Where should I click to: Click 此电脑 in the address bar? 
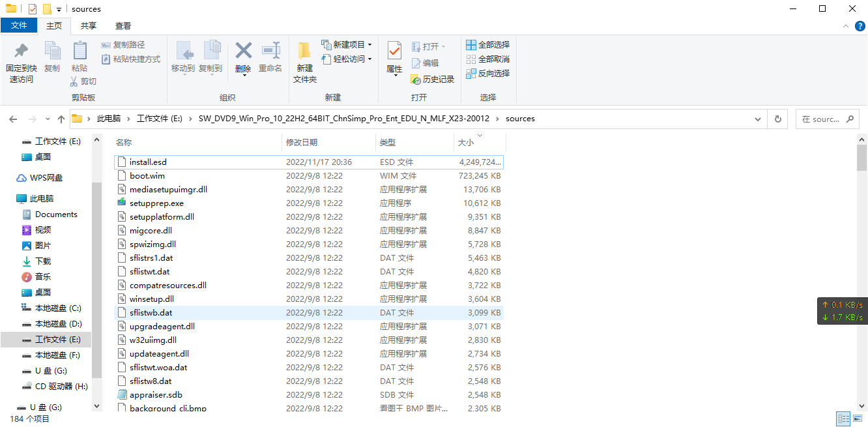pos(109,119)
